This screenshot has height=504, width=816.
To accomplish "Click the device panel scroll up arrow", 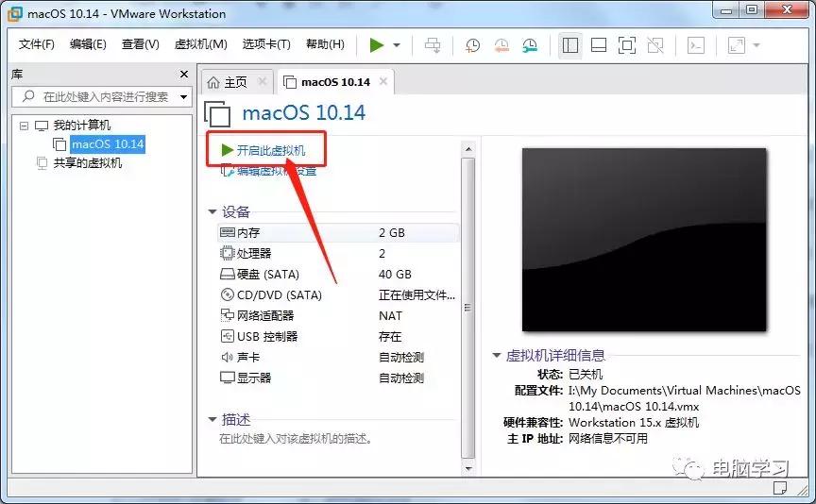I will click(x=468, y=149).
